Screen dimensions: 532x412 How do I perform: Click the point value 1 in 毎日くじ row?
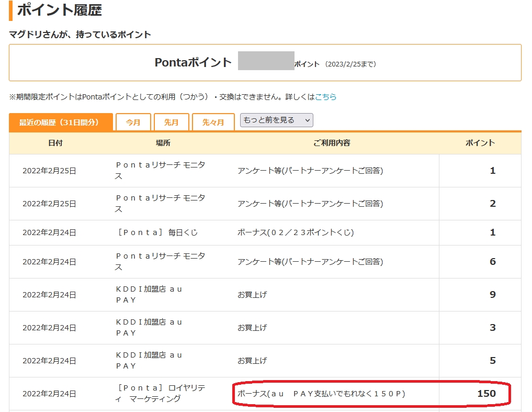[493, 232]
